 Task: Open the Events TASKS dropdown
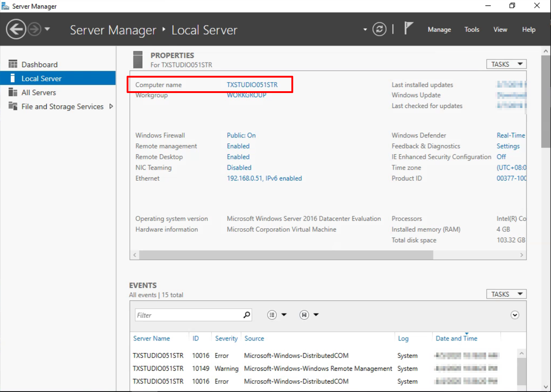pyautogui.click(x=506, y=294)
